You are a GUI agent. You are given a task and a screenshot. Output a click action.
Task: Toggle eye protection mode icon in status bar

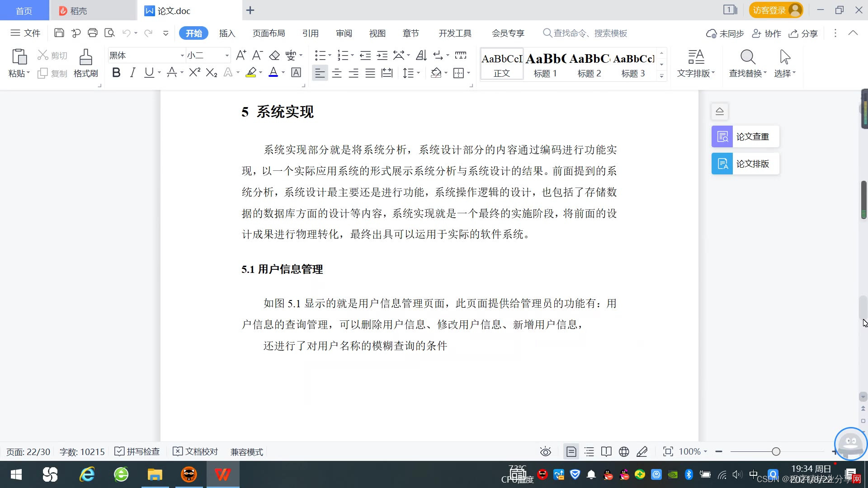point(546,451)
